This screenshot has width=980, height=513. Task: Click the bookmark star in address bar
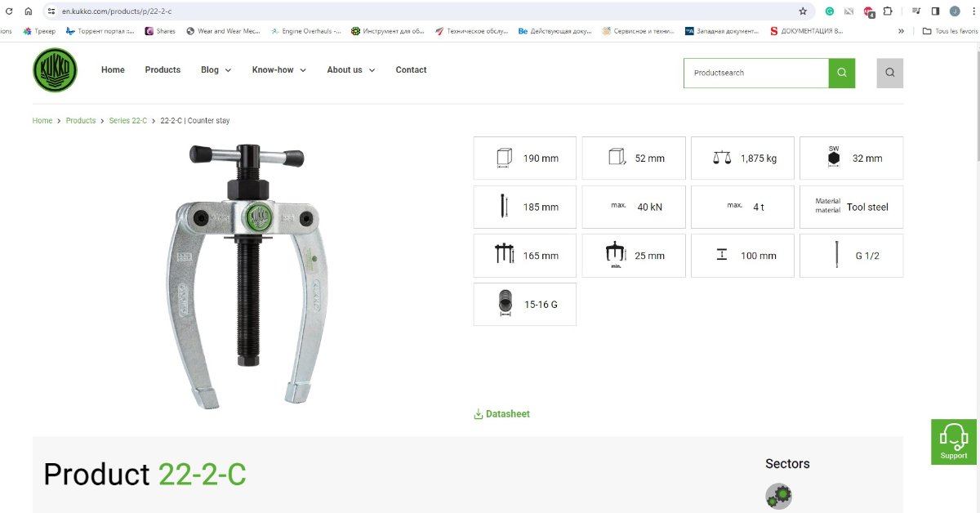(803, 11)
